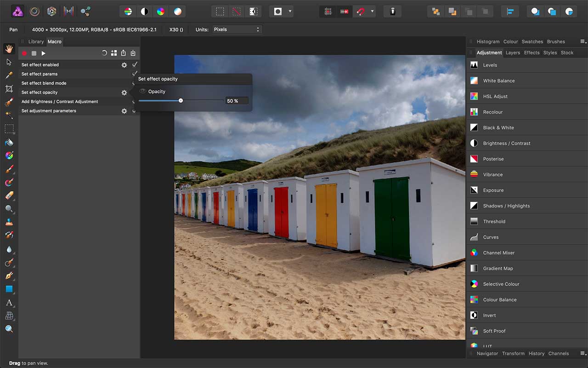The width and height of the screenshot is (588, 368).
Task: Open the Brushes tab
Action: pyautogui.click(x=556, y=41)
